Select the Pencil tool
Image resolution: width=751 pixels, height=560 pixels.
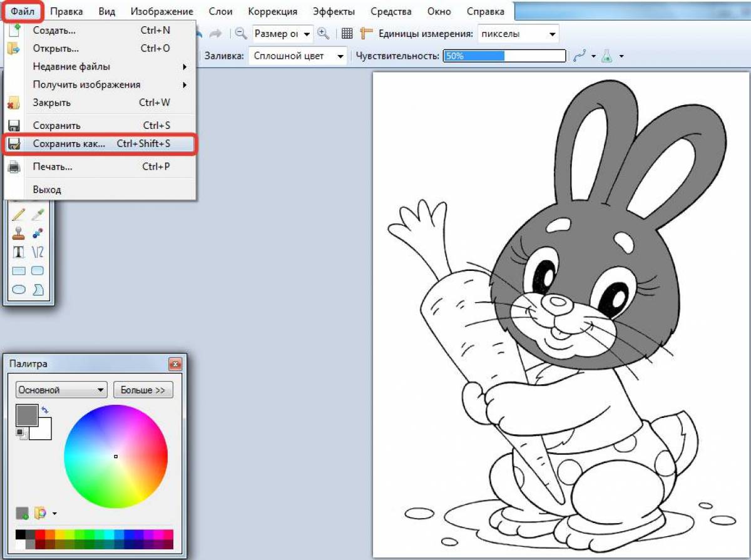(19, 214)
